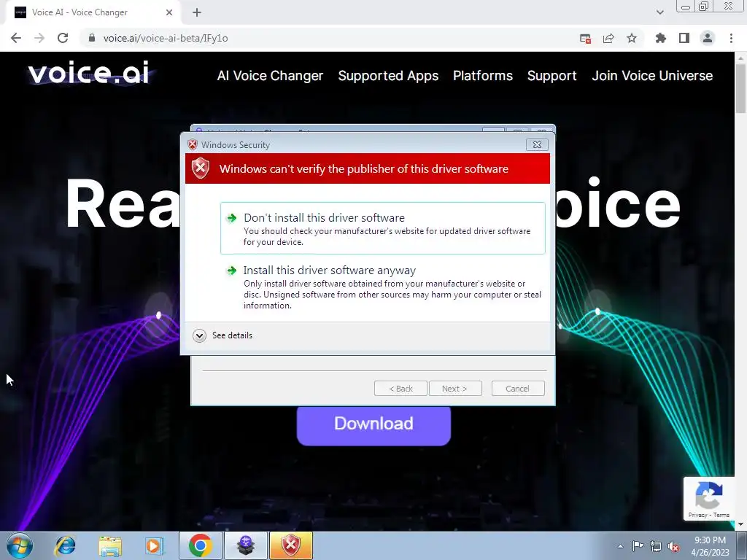Click the scrollbar down arrow
747x560 pixels.
click(740, 524)
